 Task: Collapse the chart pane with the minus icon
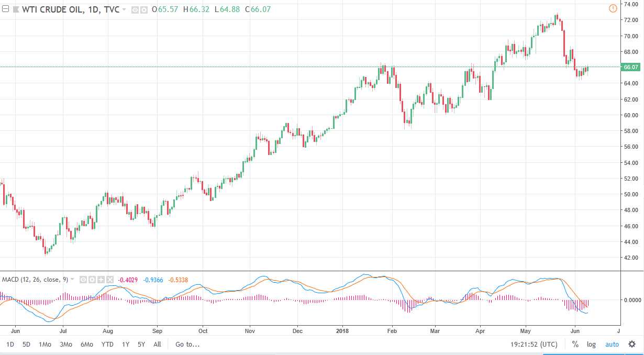pos(5,8)
